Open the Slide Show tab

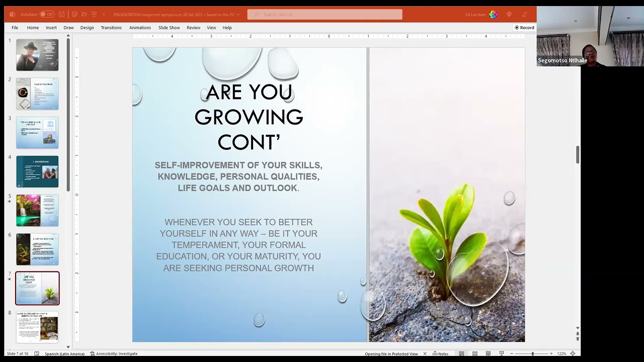(169, 28)
